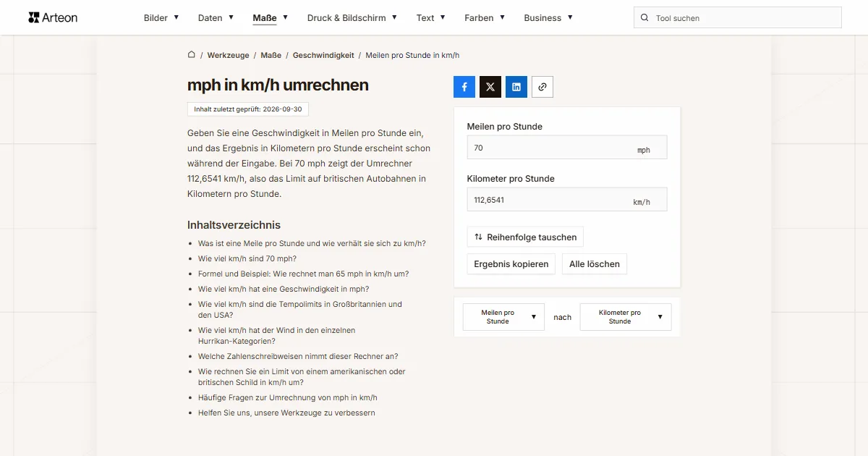Image resolution: width=868 pixels, height=456 pixels.
Task: Click the 'nach' label between unit selectors
Action: tap(563, 317)
